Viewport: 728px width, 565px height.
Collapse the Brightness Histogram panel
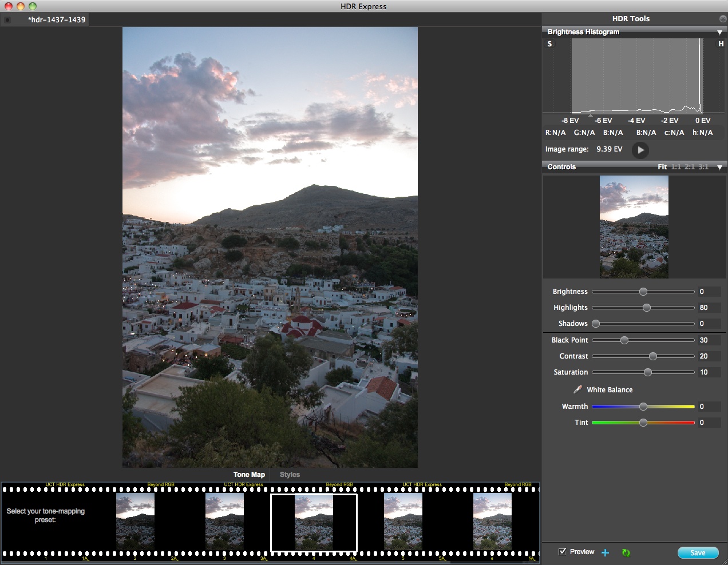coord(719,32)
